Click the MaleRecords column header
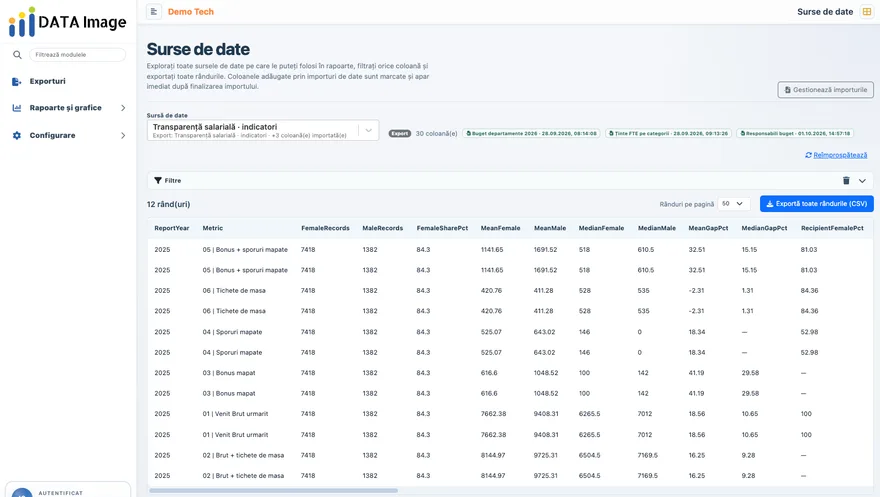880x497 pixels. (x=383, y=228)
